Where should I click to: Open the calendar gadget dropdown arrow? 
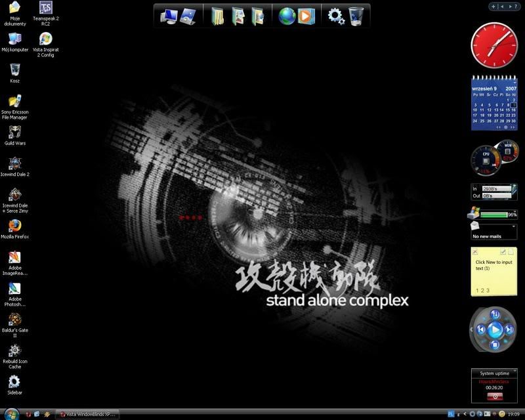(x=514, y=81)
